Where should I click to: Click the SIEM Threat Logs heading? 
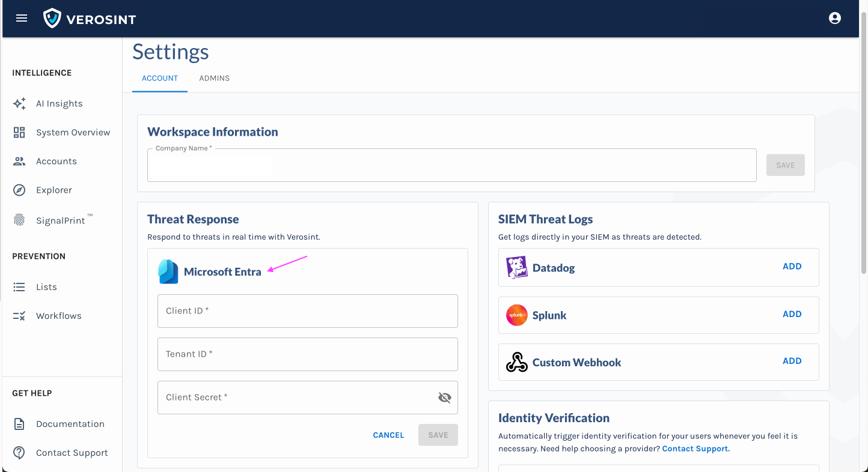(546, 219)
